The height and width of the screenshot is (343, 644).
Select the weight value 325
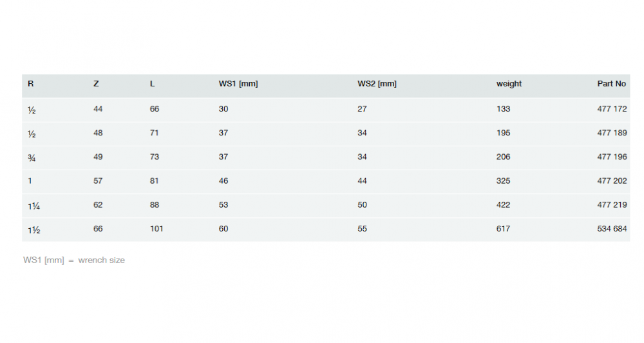[503, 181]
